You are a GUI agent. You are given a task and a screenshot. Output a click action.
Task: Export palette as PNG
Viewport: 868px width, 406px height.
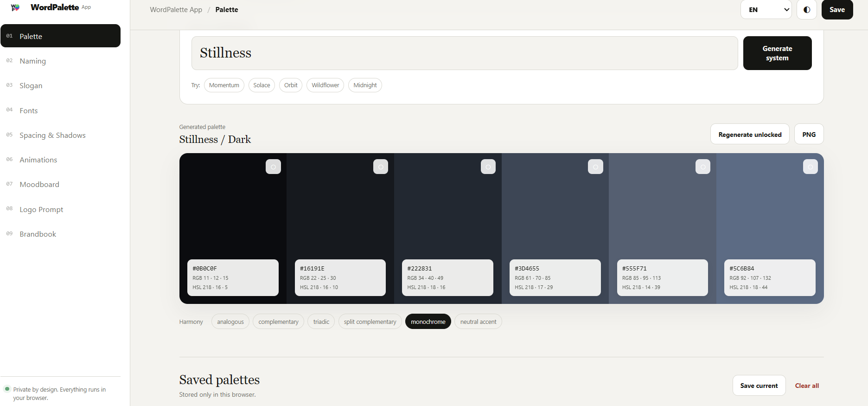click(809, 134)
